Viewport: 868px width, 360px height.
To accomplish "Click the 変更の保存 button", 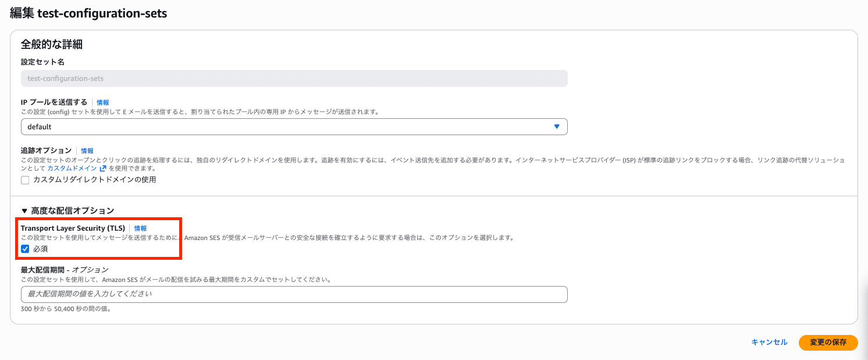I will tap(828, 343).
